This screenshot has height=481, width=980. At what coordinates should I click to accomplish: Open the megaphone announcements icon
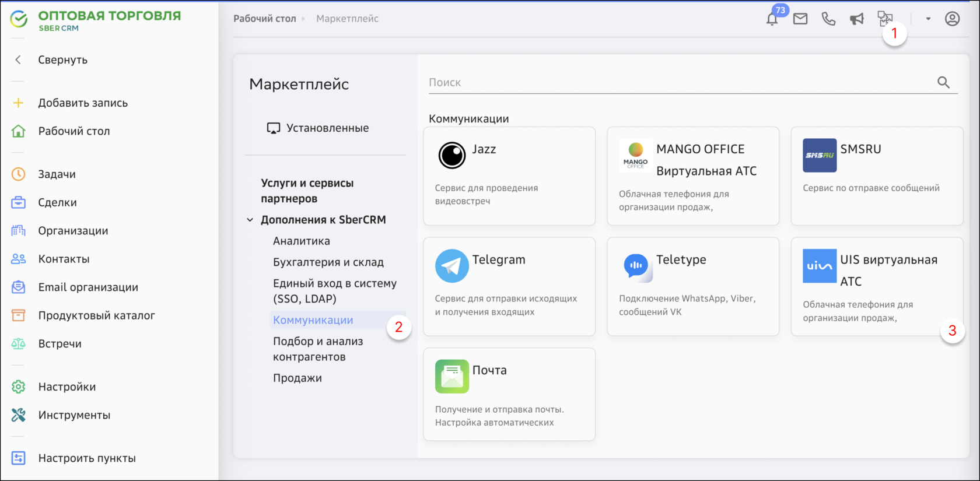tap(856, 19)
